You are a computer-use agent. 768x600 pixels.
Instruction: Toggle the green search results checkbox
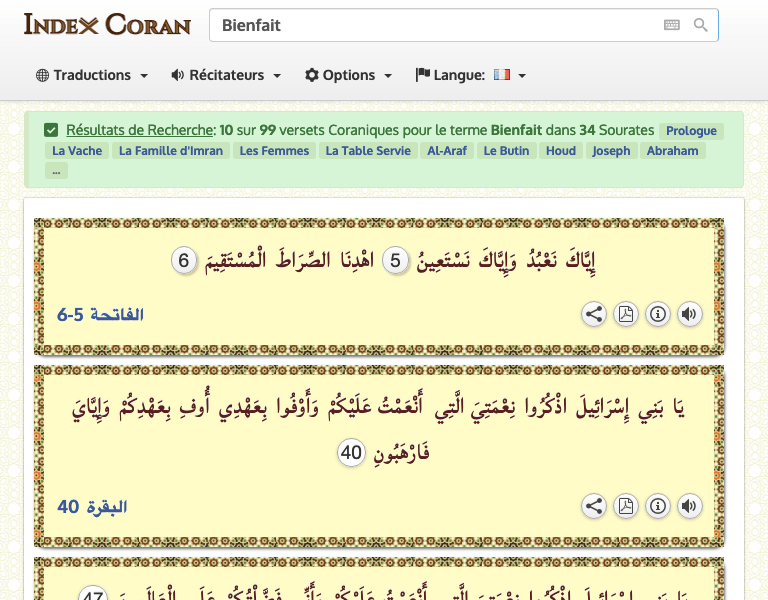pos(51,130)
